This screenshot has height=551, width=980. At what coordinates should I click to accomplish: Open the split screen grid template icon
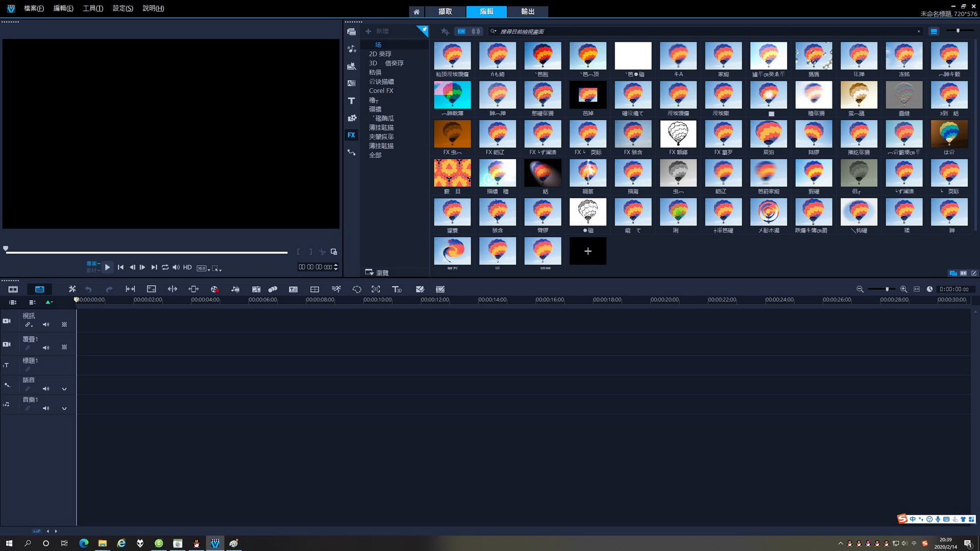(x=314, y=289)
